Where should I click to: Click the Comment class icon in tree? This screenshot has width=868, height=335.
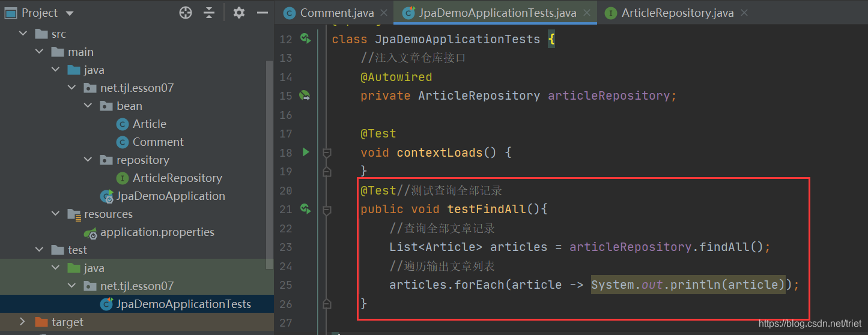tap(123, 142)
